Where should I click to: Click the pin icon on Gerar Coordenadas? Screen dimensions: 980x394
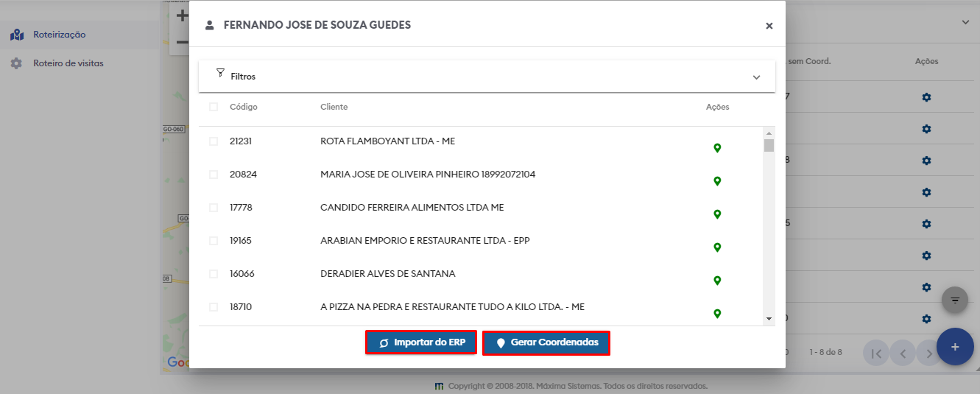click(x=501, y=343)
